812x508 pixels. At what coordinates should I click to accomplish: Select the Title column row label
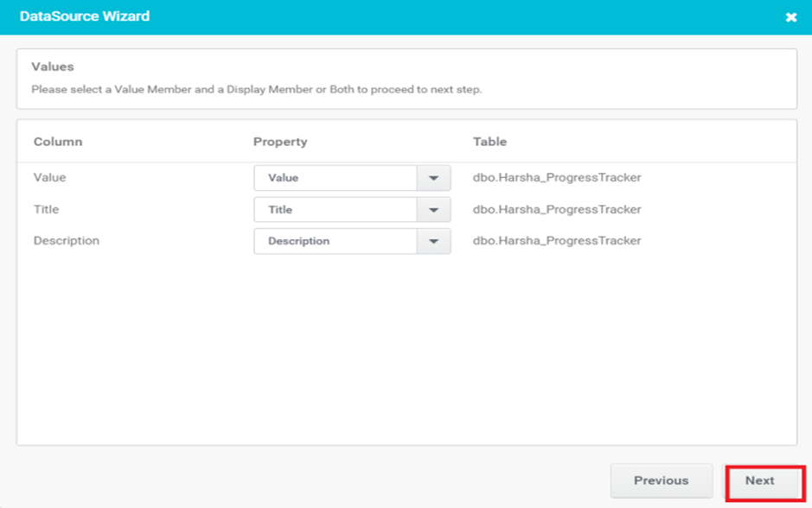(x=46, y=210)
